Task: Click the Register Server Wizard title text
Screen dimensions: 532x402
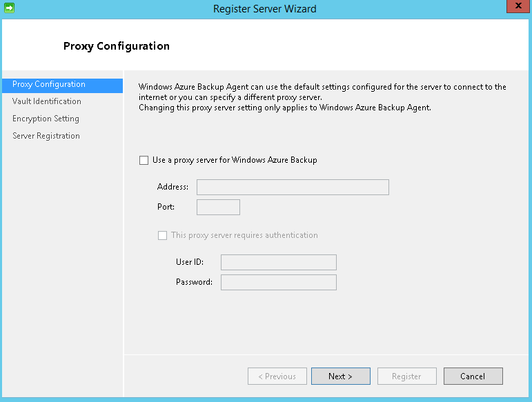Action: click(x=265, y=8)
